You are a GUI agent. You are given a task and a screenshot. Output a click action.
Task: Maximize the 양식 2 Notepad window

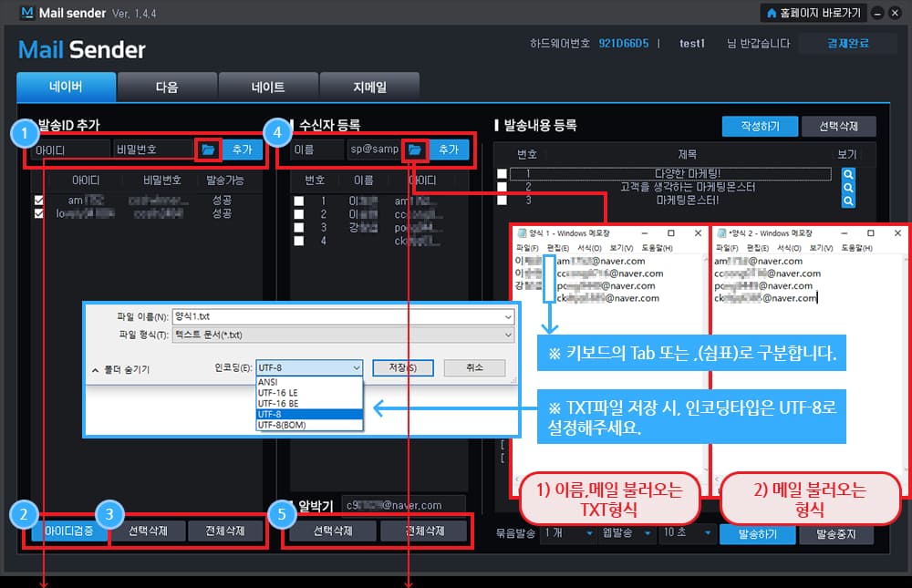point(871,233)
